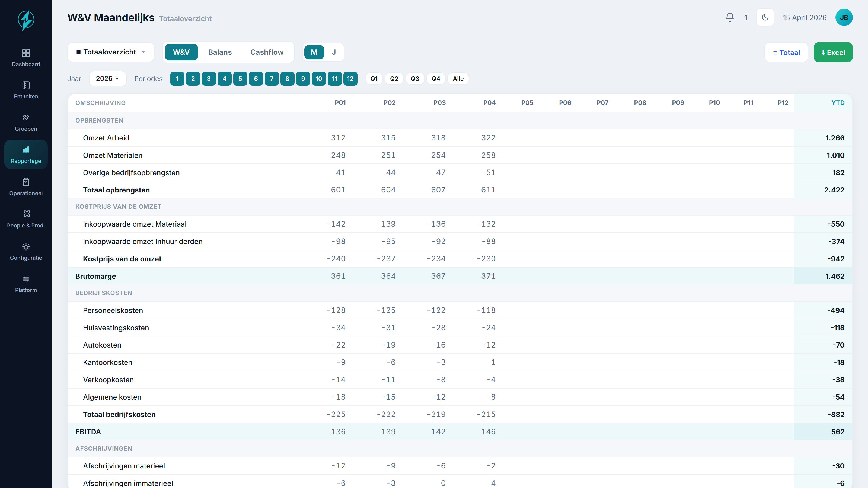Click Afschrijvingen materieel row label
This screenshot has height=488, width=868.
(x=124, y=466)
